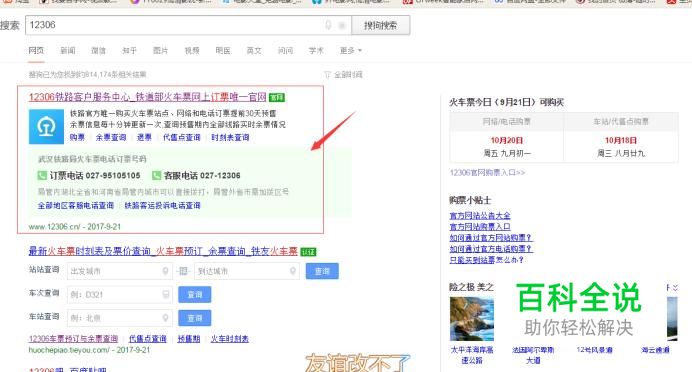
Task: Click the 火车时刻表 link
Action: pyautogui.click(x=230, y=339)
